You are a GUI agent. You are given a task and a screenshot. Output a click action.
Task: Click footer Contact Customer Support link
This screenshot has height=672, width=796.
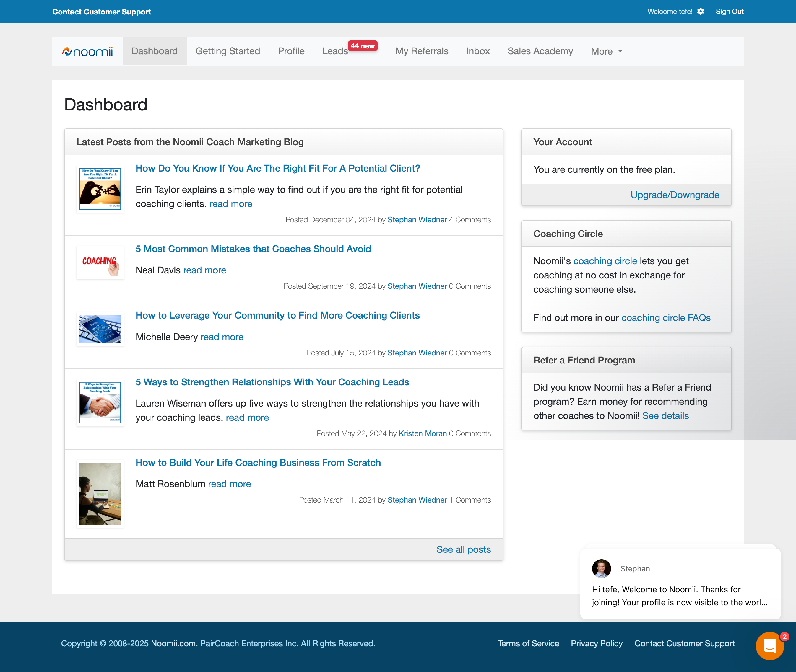(684, 643)
